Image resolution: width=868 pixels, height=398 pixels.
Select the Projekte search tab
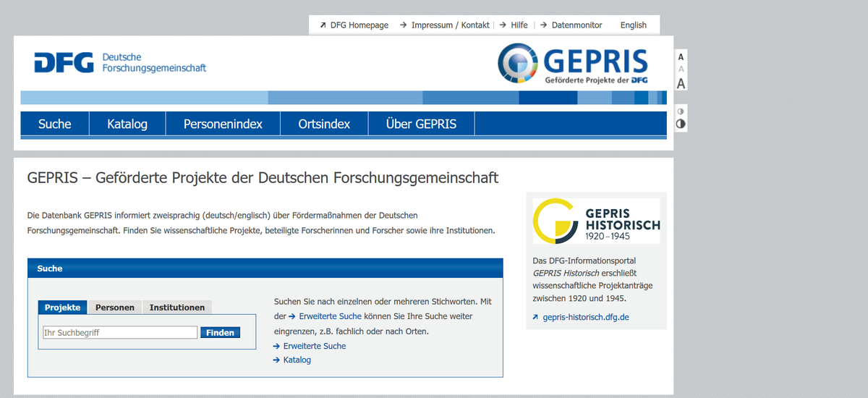62,308
